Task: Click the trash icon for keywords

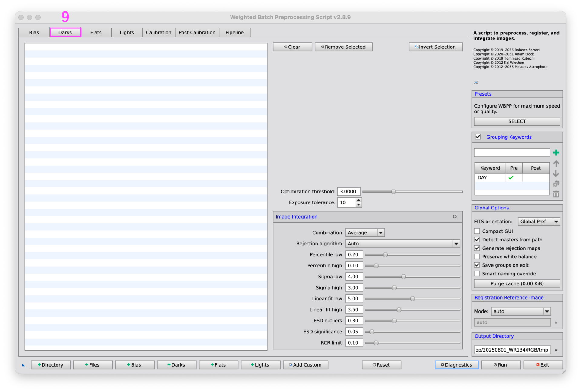Action: [556, 194]
